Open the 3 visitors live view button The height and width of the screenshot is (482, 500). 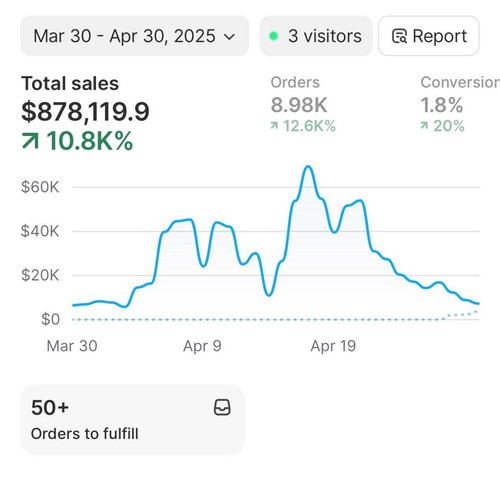(316, 36)
